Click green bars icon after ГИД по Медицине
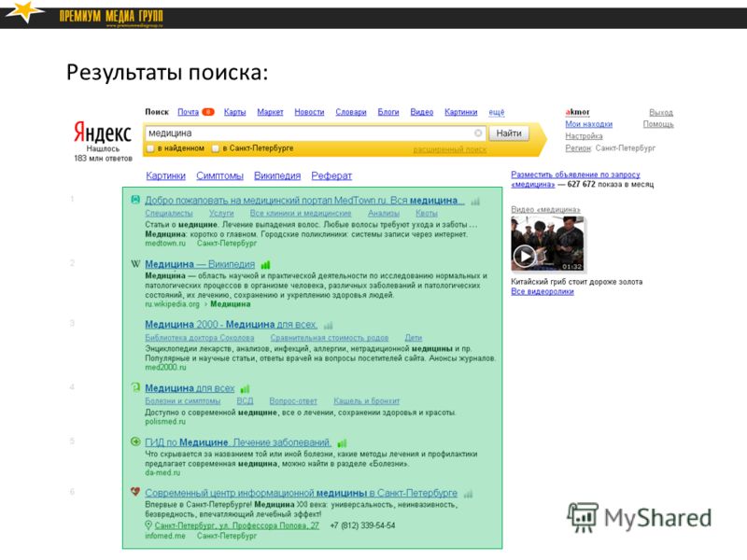747x560 pixels. click(x=342, y=443)
